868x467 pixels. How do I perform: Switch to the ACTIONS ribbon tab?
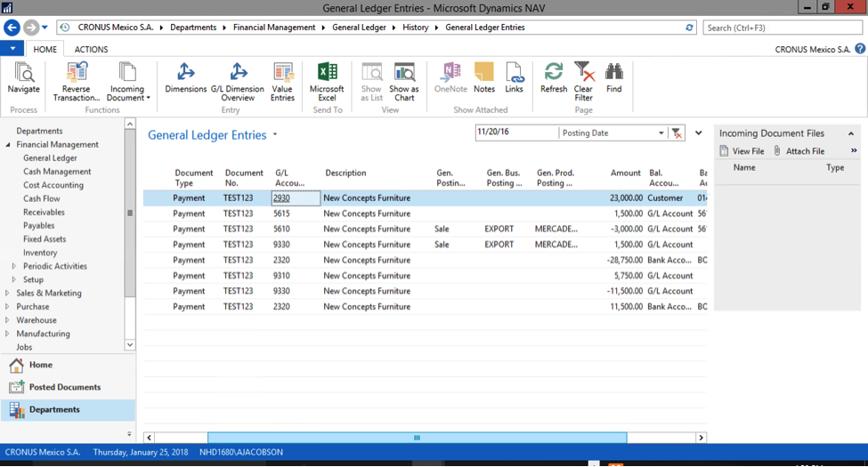92,49
